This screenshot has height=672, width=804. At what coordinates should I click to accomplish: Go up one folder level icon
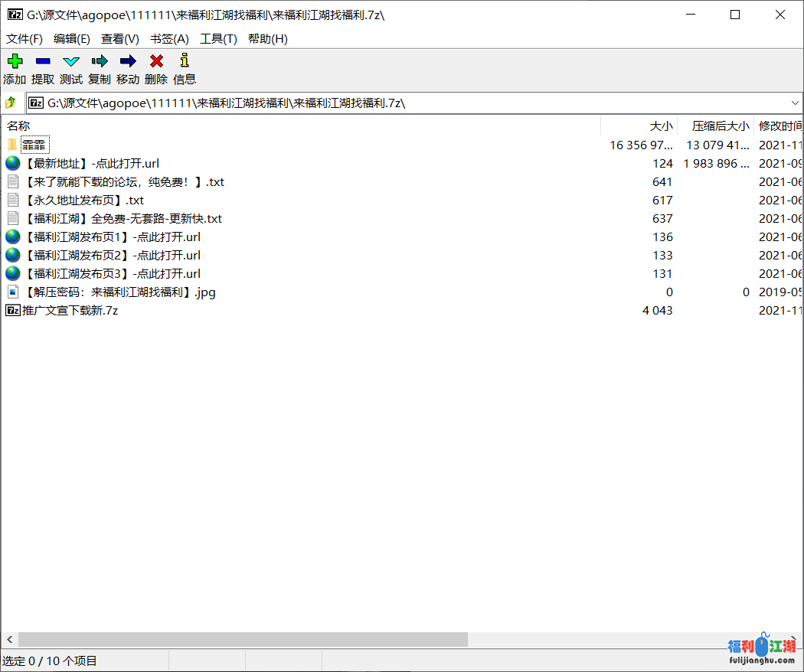[11, 103]
